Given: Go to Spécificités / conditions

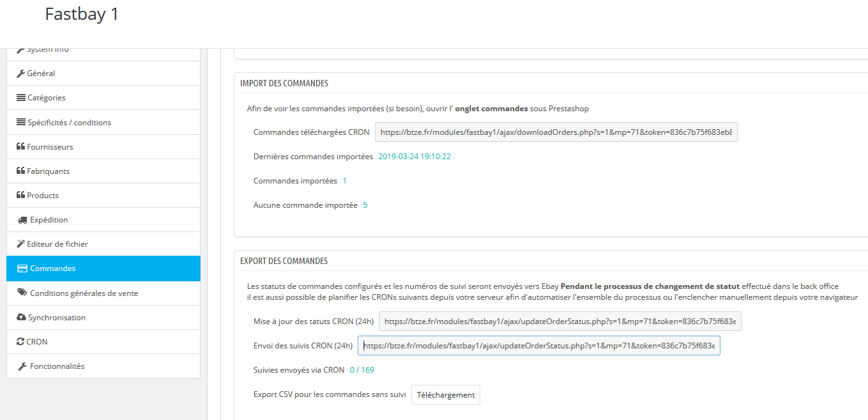Looking at the screenshot, I should click(x=103, y=122).
